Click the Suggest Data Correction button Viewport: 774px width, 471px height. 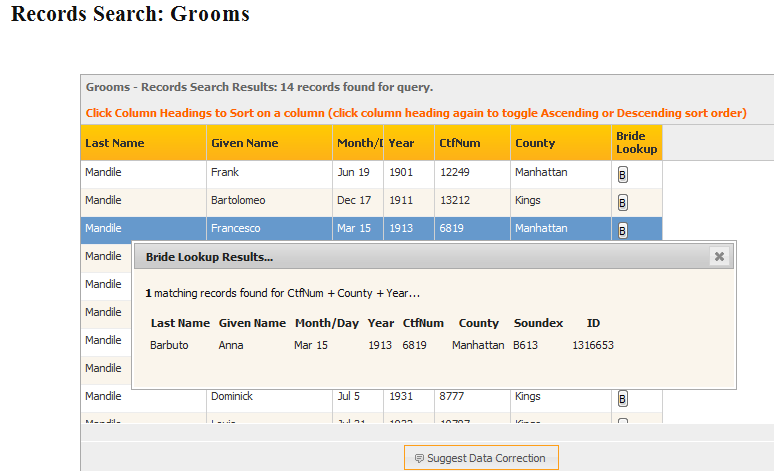(481, 458)
